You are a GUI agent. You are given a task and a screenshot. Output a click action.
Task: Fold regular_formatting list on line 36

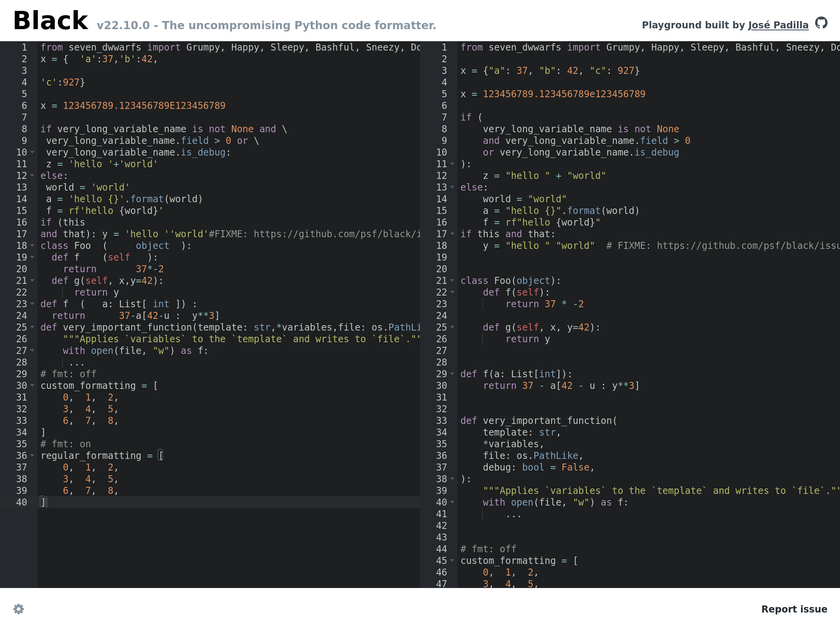[32, 456]
